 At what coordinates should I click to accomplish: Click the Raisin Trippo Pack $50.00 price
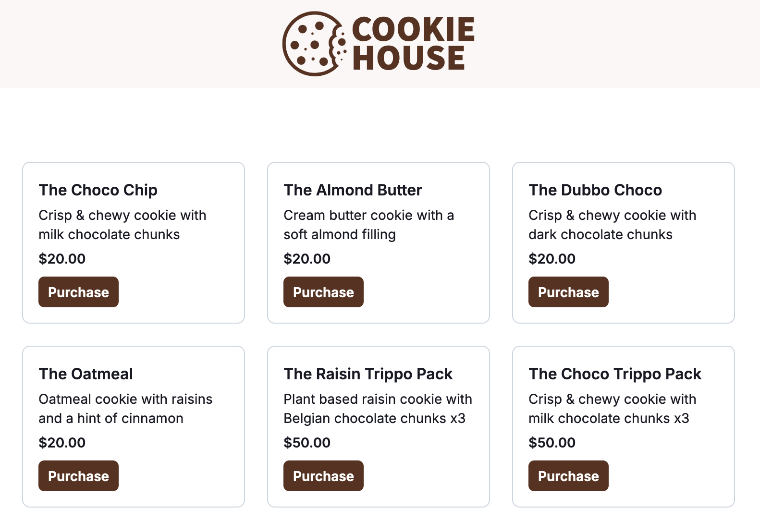click(x=307, y=443)
